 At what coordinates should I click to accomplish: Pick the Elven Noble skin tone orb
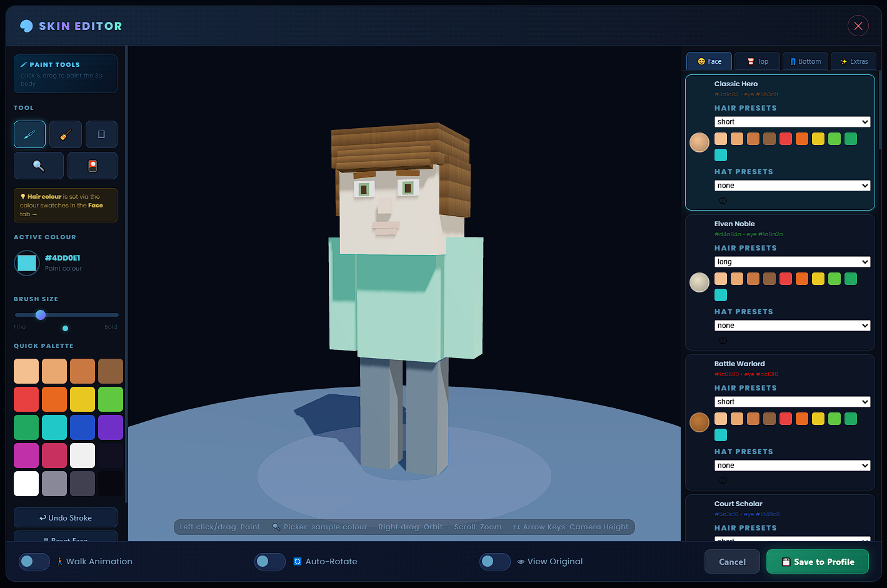click(699, 282)
